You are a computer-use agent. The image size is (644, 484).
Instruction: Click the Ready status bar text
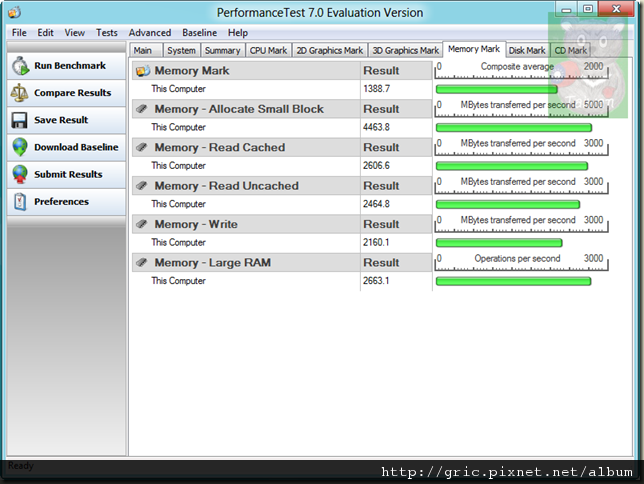21,466
